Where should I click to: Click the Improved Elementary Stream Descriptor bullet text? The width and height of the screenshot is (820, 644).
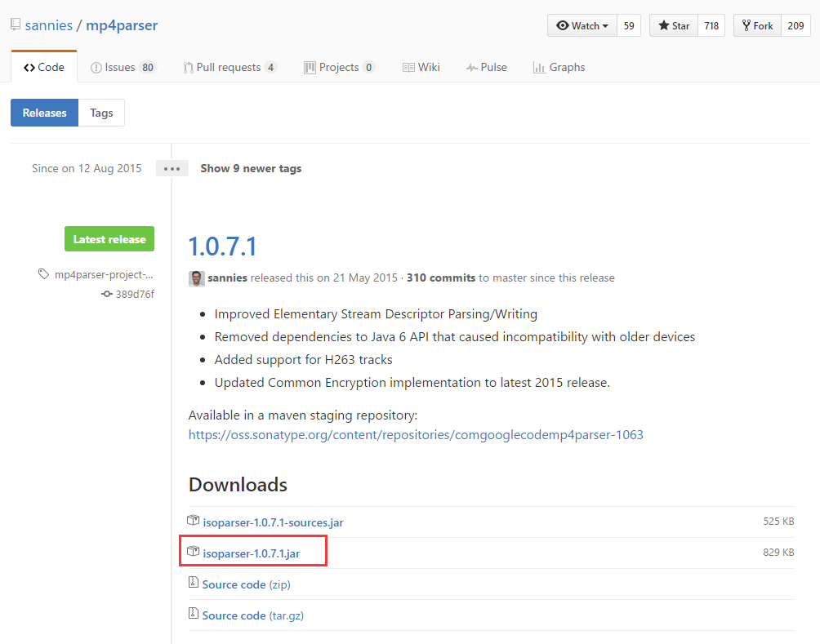tap(376, 313)
